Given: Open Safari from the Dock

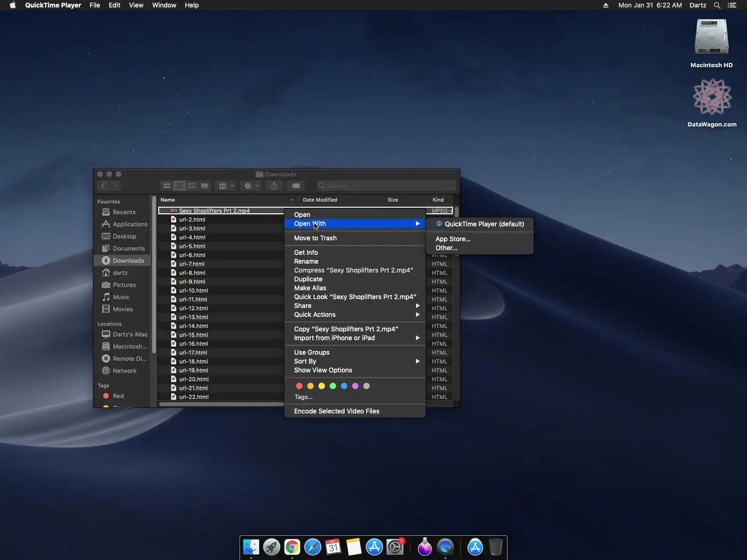Looking at the screenshot, I should [313, 547].
